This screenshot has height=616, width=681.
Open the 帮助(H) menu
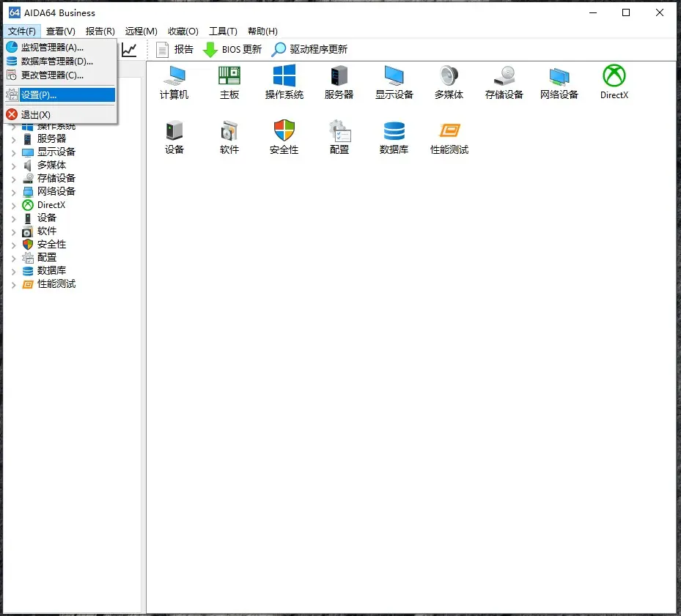click(x=262, y=31)
